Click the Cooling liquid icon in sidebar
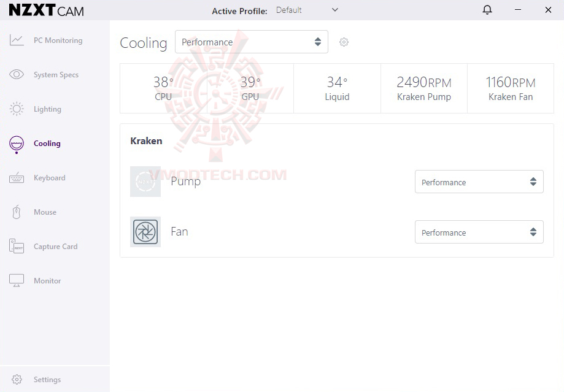The height and width of the screenshot is (392, 564). 17,144
